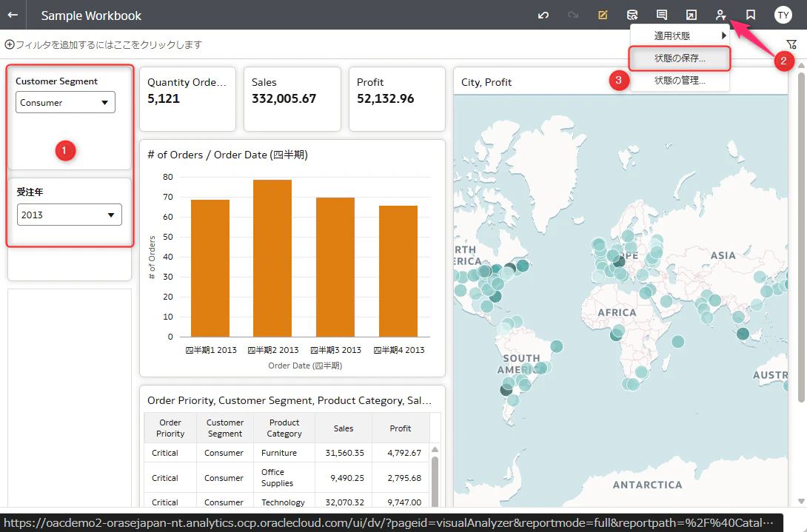Image resolution: width=807 pixels, height=532 pixels.
Task: Click the refresh data icon in toolbar
Action: click(632, 15)
